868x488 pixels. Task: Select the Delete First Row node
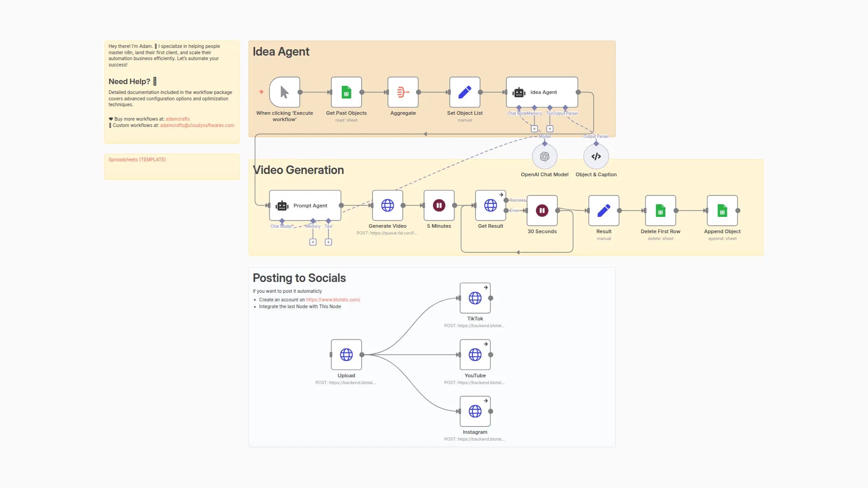coord(660,211)
